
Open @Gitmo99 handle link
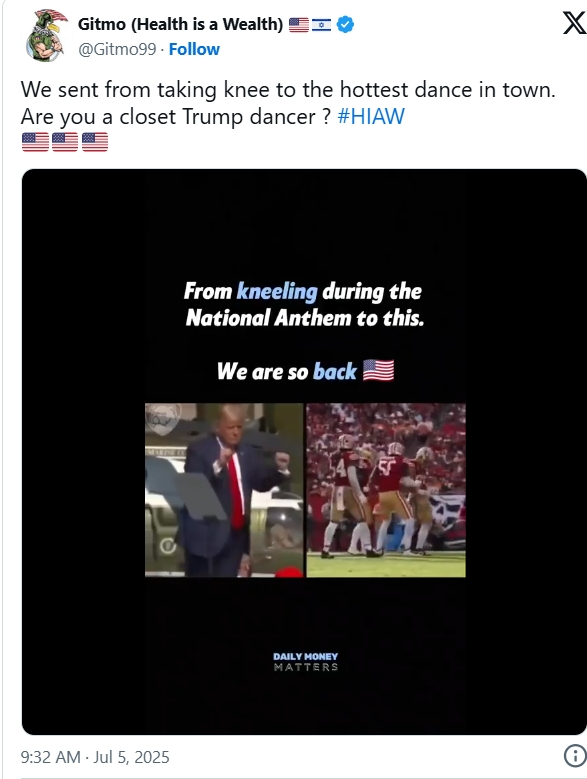[x=117, y=49]
